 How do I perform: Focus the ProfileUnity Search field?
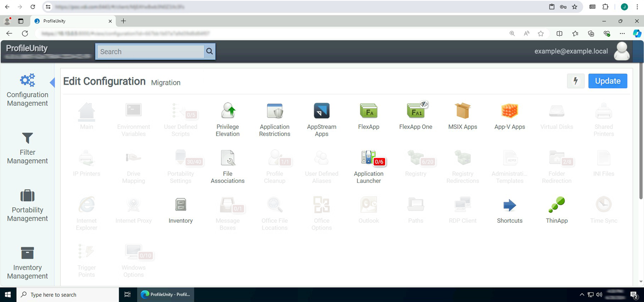click(x=150, y=52)
